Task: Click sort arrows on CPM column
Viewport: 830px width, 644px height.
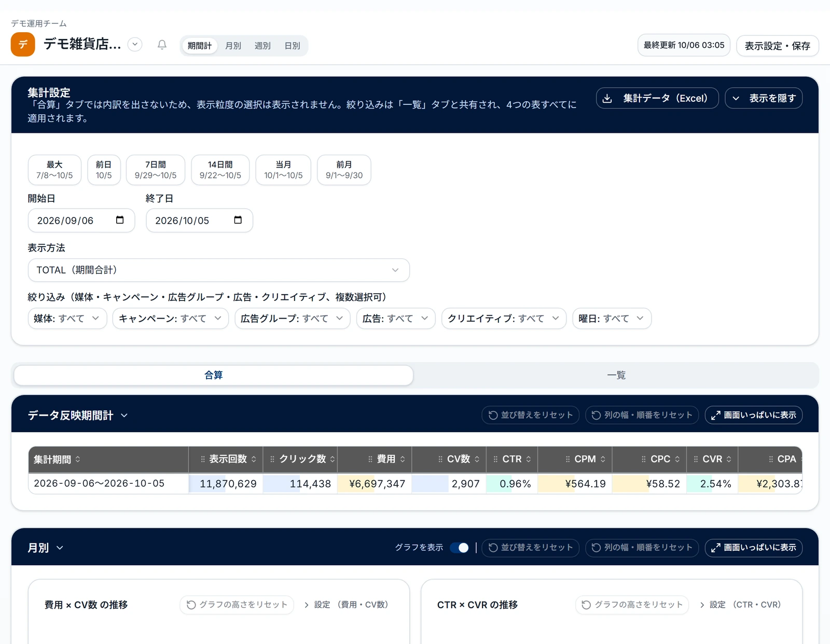Action: coord(603,459)
